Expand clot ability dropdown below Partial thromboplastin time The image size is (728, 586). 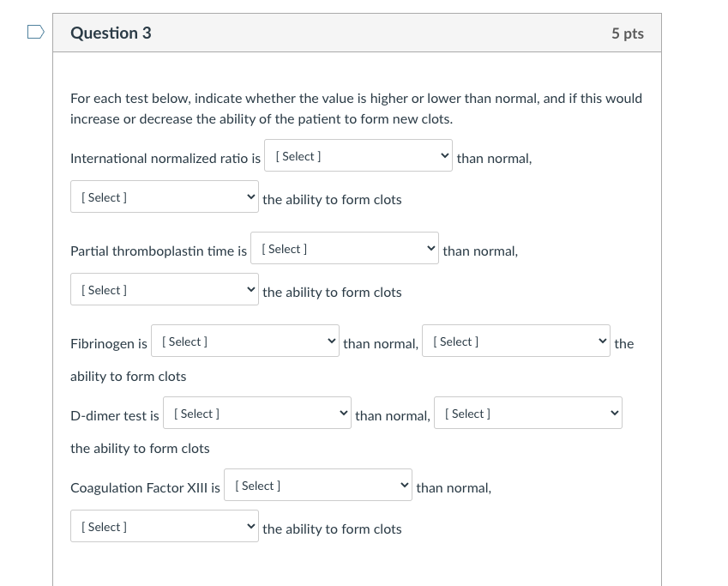(164, 290)
